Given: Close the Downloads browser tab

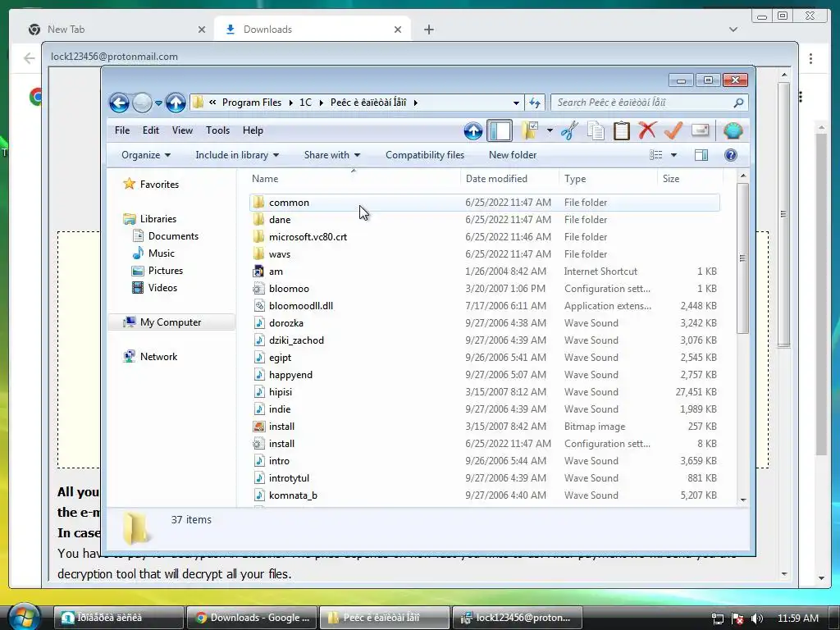Looking at the screenshot, I should 398,30.
